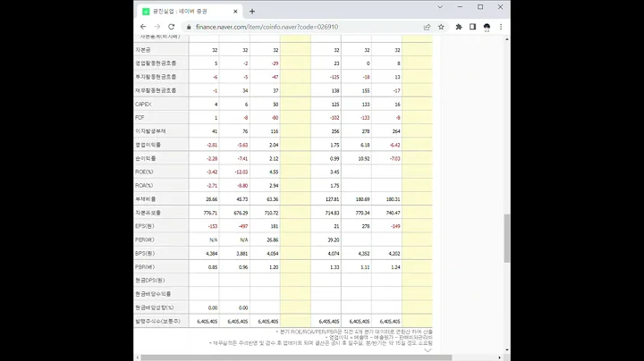
Task: Open the tab search chevron
Action: tap(440, 7)
